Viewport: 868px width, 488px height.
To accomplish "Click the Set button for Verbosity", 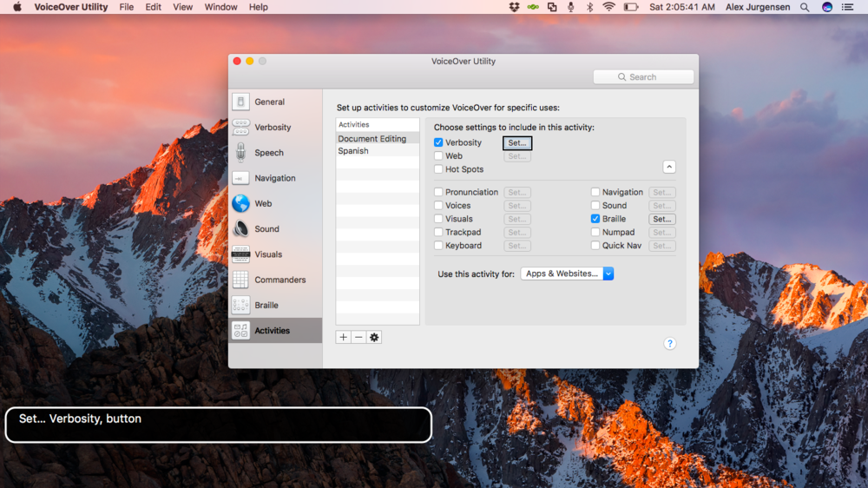I will point(517,143).
